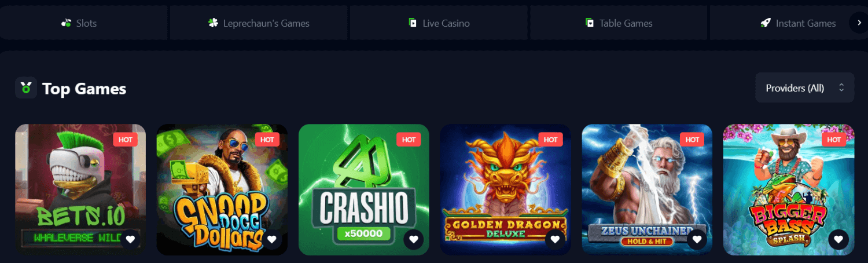Click the HOT badge on Zeus Unchained
The height and width of the screenshot is (263, 868).
pyautogui.click(x=692, y=140)
